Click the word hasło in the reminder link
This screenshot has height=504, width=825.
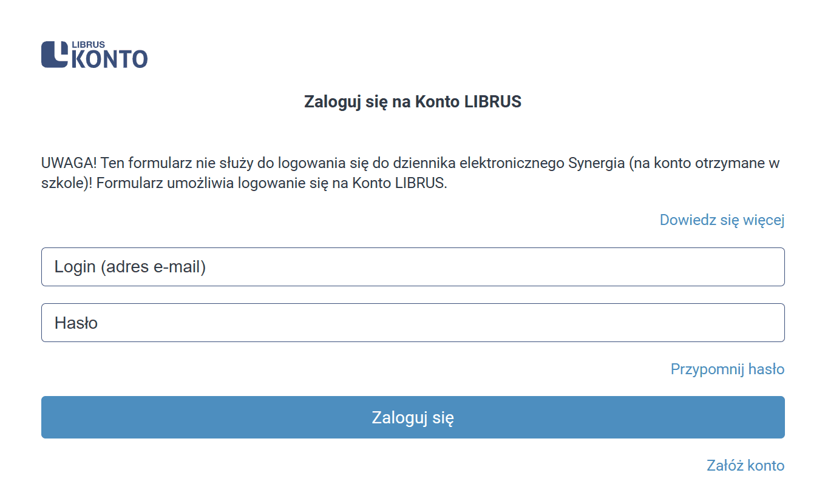tap(766, 369)
